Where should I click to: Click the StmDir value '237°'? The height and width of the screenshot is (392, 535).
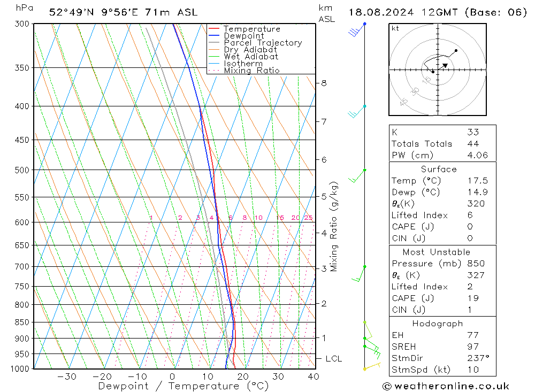coord(478,358)
